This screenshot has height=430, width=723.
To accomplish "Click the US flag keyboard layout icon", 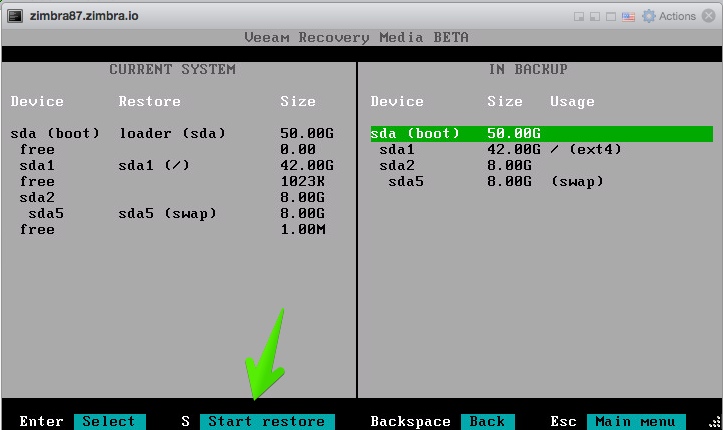I will (x=628, y=17).
